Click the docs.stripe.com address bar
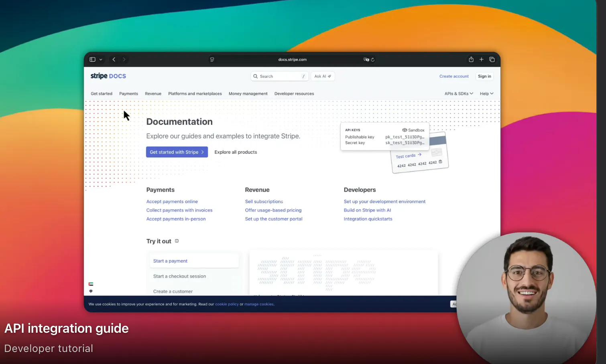 (292, 59)
